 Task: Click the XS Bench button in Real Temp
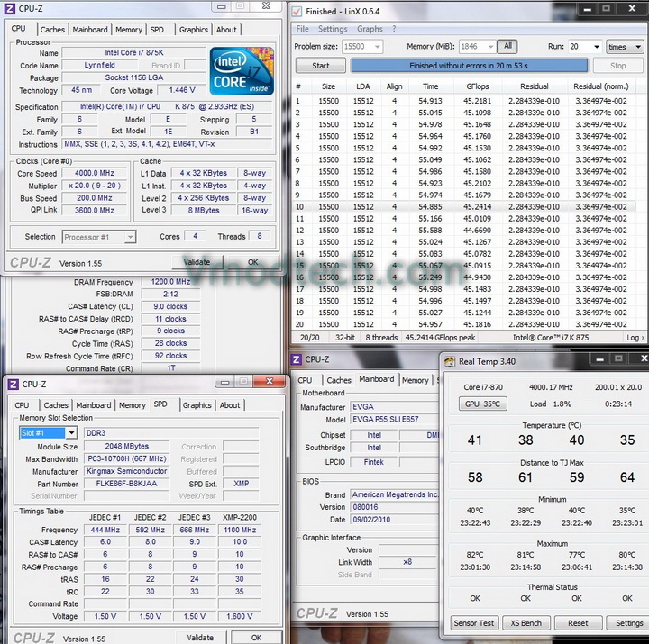coord(526,623)
